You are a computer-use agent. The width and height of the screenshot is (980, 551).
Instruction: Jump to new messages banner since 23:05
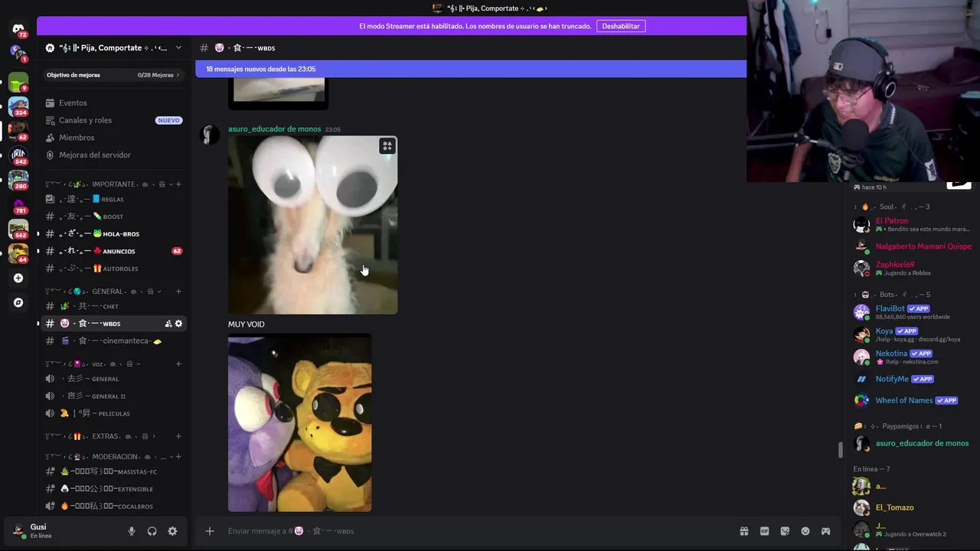pyautogui.click(x=471, y=69)
